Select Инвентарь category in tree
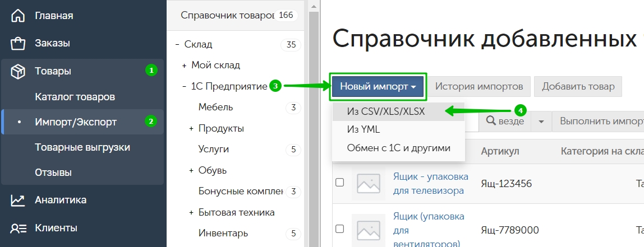 click(223, 234)
